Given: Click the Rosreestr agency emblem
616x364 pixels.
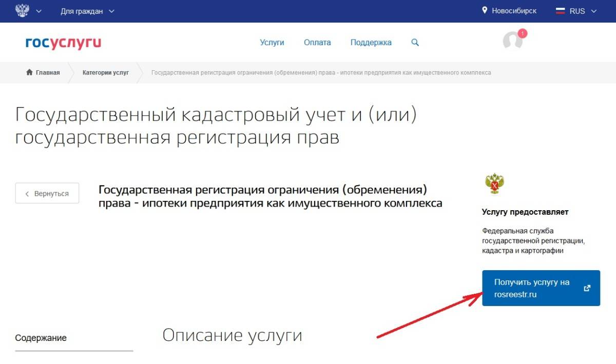Looking at the screenshot, I should point(494,184).
